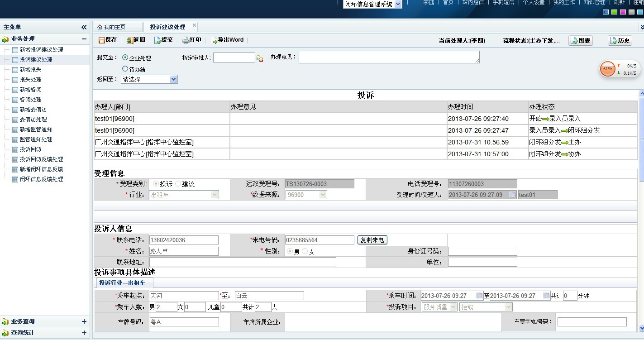Click 刷新 in the top bar
Viewport: 644px width, 340px height.
point(619,2)
